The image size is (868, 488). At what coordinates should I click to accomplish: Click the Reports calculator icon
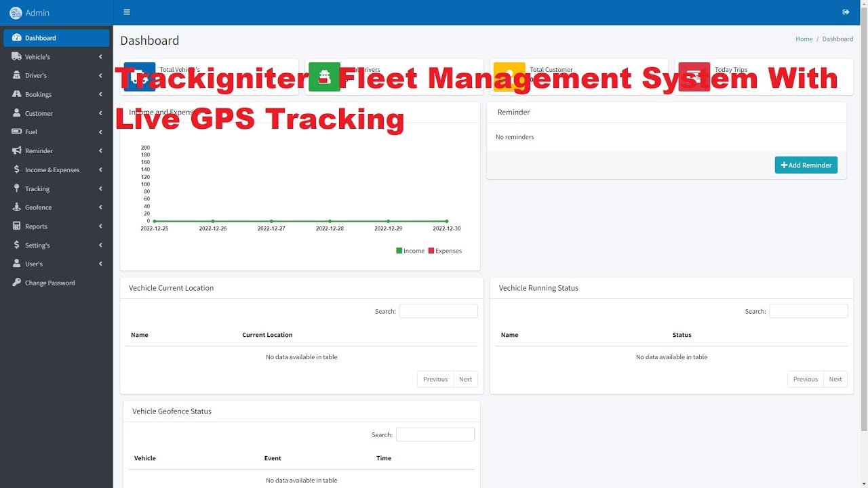pyautogui.click(x=16, y=226)
